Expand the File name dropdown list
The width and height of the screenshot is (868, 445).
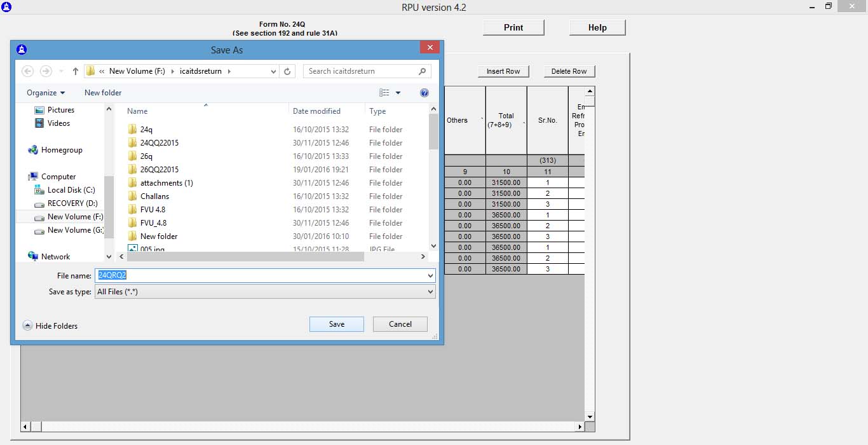pyautogui.click(x=431, y=276)
